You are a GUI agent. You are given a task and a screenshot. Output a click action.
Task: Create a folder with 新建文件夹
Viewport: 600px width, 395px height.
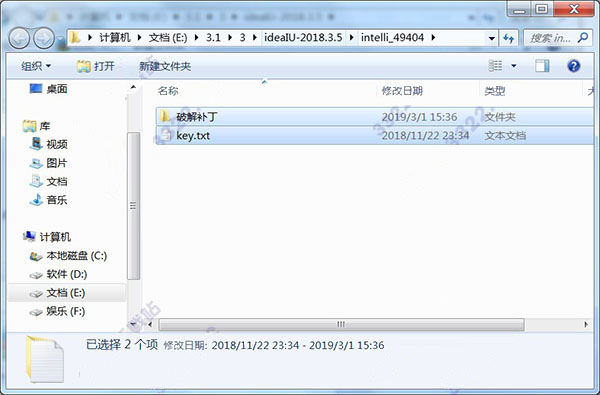pyautogui.click(x=165, y=66)
